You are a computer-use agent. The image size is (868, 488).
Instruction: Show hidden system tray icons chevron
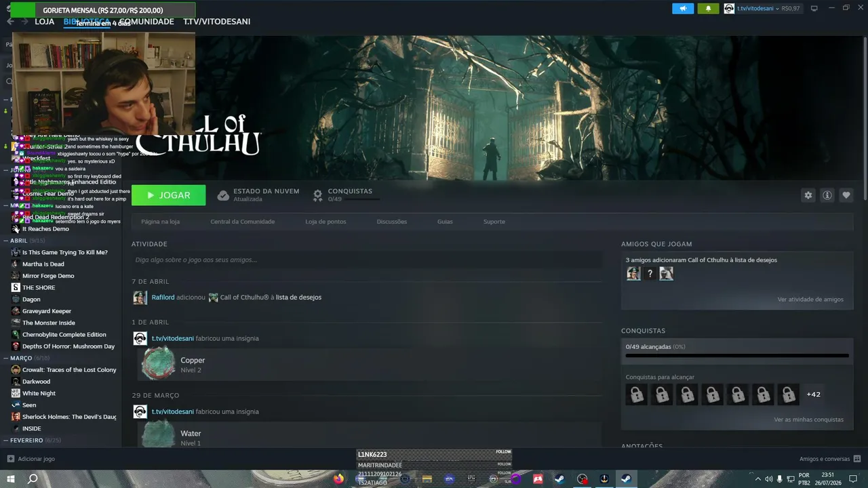(758, 479)
